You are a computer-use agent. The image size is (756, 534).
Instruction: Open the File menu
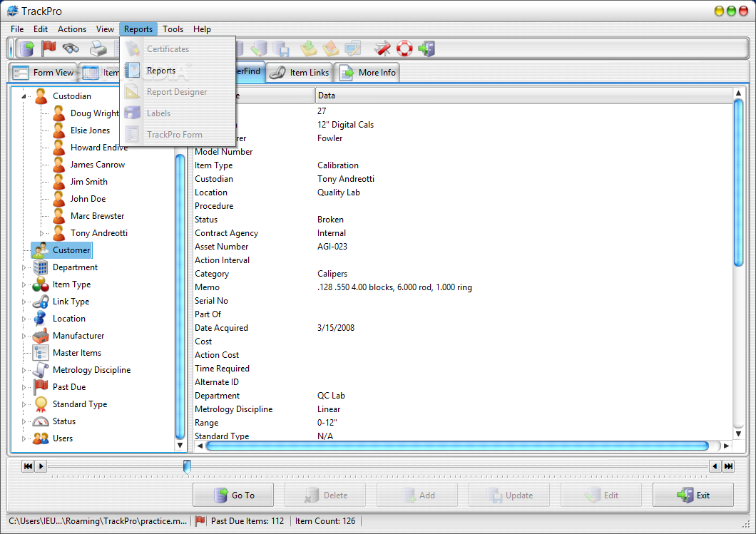coord(17,29)
